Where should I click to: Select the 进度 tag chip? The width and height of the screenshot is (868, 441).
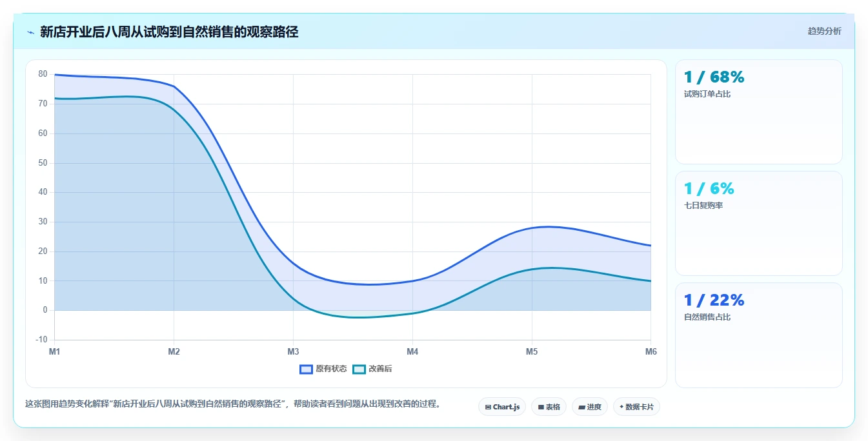pos(590,407)
